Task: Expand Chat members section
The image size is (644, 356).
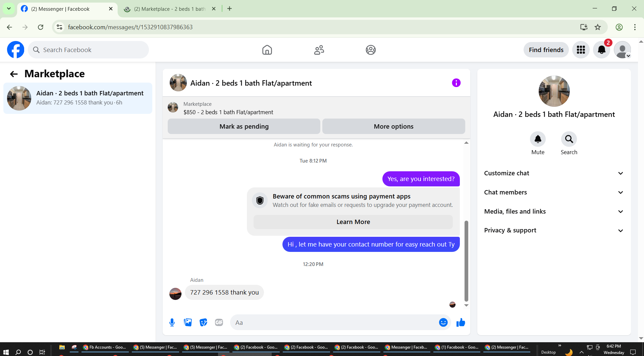Action: click(x=554, y=192)
